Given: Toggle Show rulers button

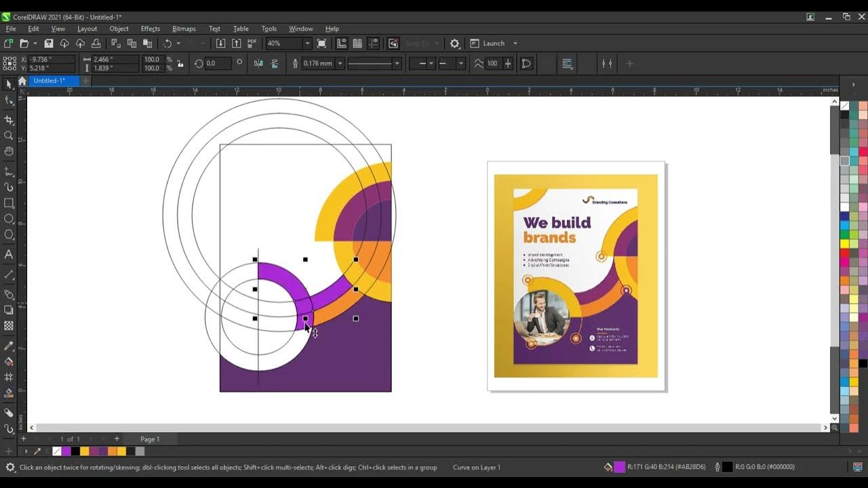Looking at the screenshot, I should 342,43.
